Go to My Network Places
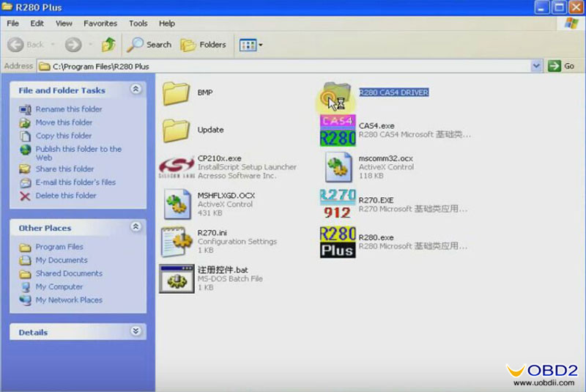Image resolution: width=586 pixels, height=392 pixels. point(69,300)
